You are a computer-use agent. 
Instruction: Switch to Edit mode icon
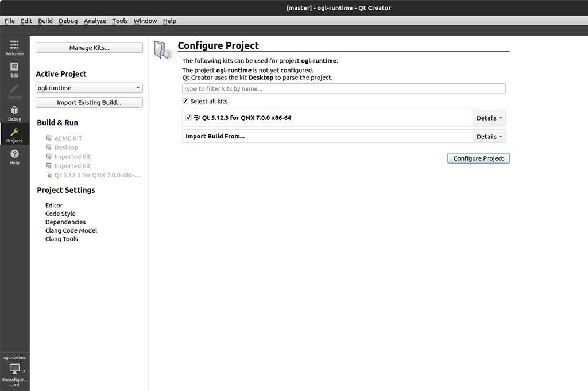[x=14, y=67]
